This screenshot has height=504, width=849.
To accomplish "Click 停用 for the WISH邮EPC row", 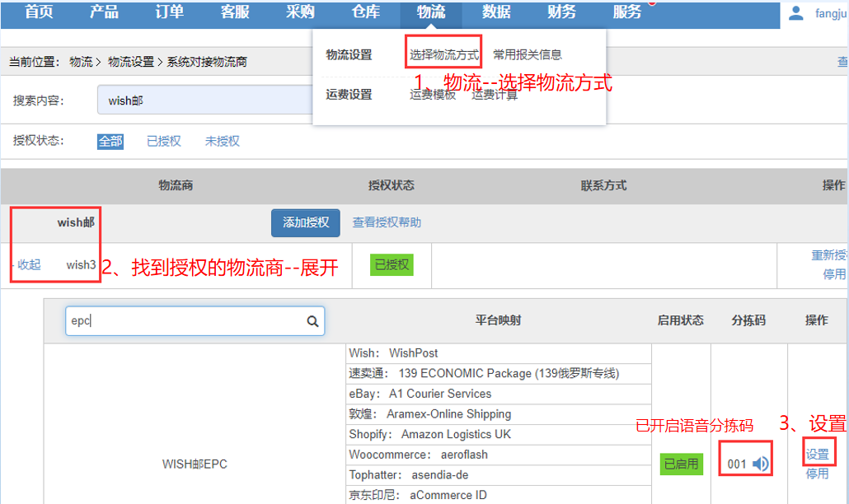I will pos(818,474).
